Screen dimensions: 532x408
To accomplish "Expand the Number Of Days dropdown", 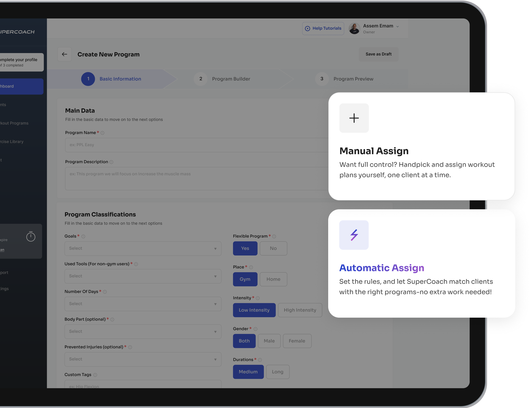I will pyautogui.click(x=143, y=304).
